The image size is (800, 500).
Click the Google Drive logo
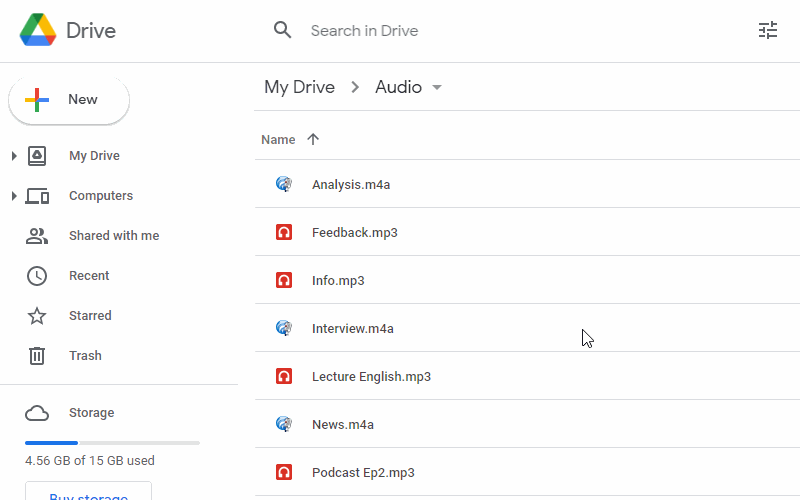(38, 30)
